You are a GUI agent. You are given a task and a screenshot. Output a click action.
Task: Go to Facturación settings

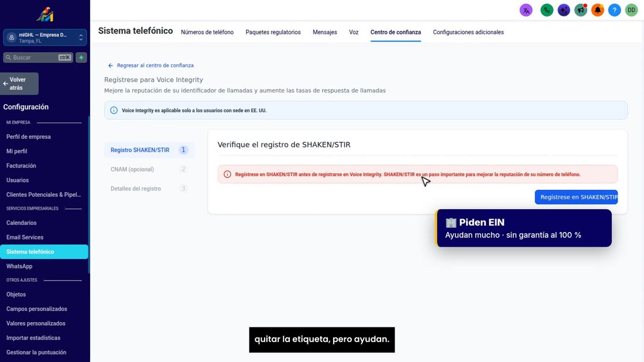click(21, 166)
